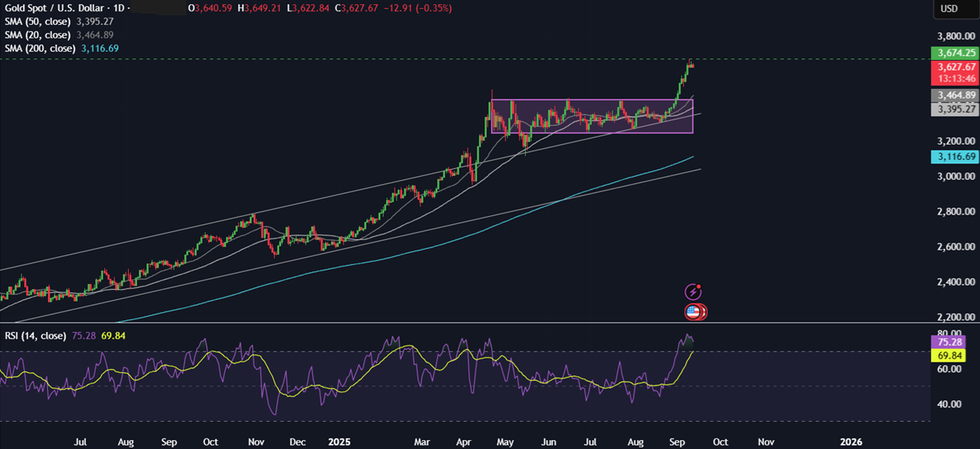Select the purple consolidation rectangle drawing
Image resolution: width=980 pixels, height=449 pixels.
pos(592,116)
